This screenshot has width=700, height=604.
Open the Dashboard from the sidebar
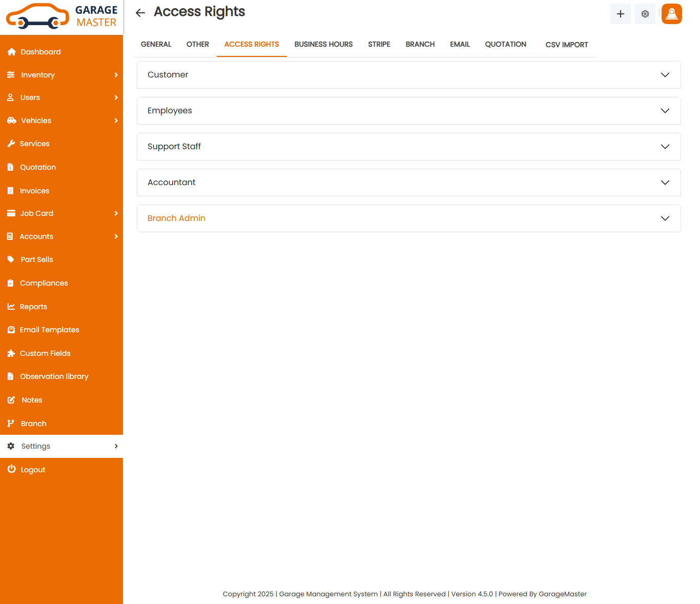point(40,52)
